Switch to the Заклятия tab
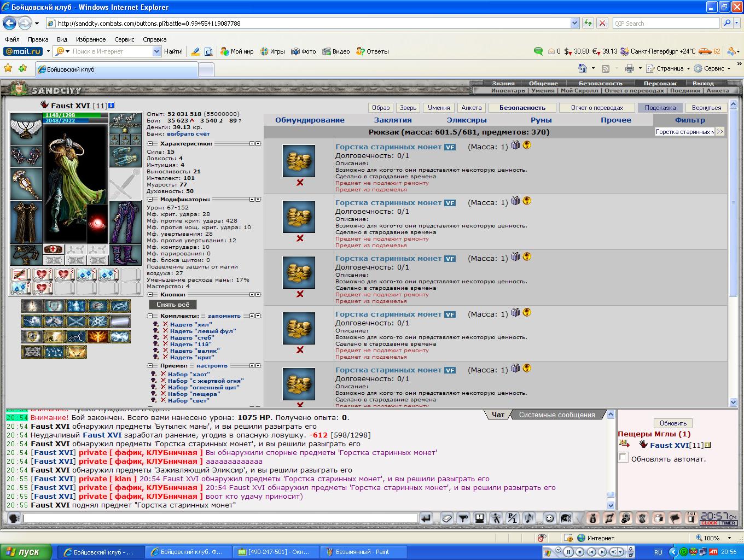 click(393, 120)
